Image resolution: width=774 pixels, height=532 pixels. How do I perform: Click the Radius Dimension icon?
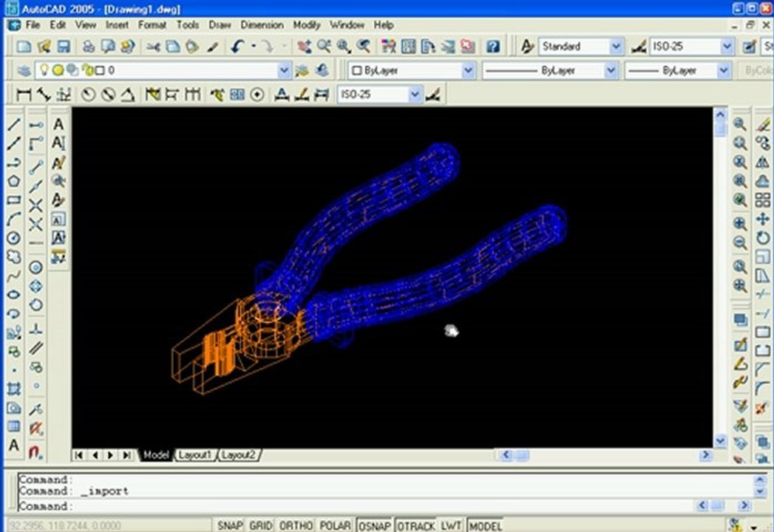(x=89, y=95)
